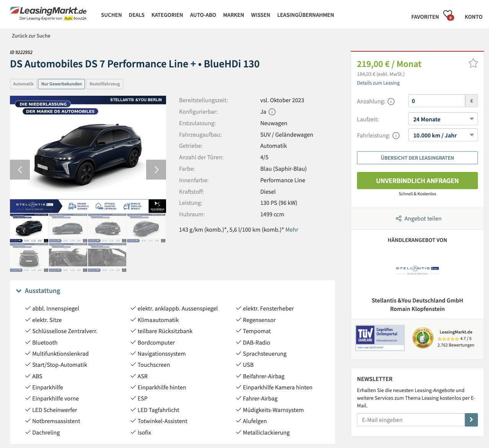The image size is (489, 448).
Task: Click UNVERBINDLICH ANFRAGEN button
Action: pos(417,181)
